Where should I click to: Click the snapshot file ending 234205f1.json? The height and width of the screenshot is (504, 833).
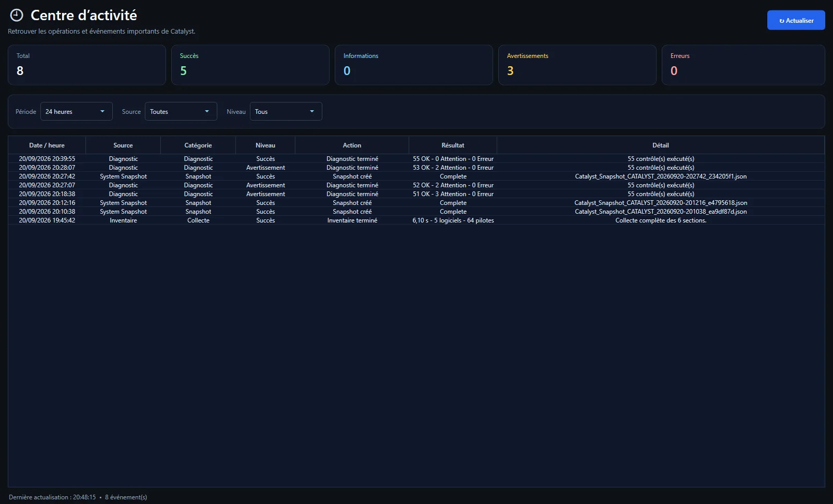coord(661,176)
